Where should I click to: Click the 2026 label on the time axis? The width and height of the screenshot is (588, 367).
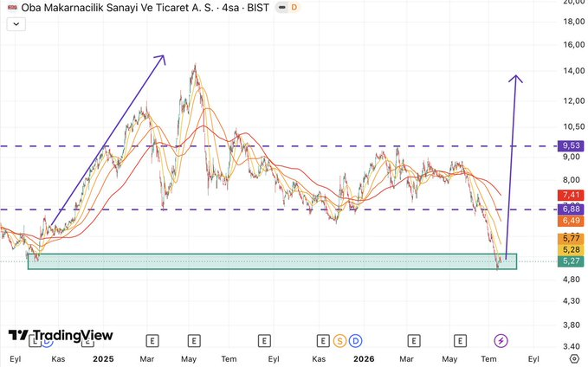click(x=364, y=358)
